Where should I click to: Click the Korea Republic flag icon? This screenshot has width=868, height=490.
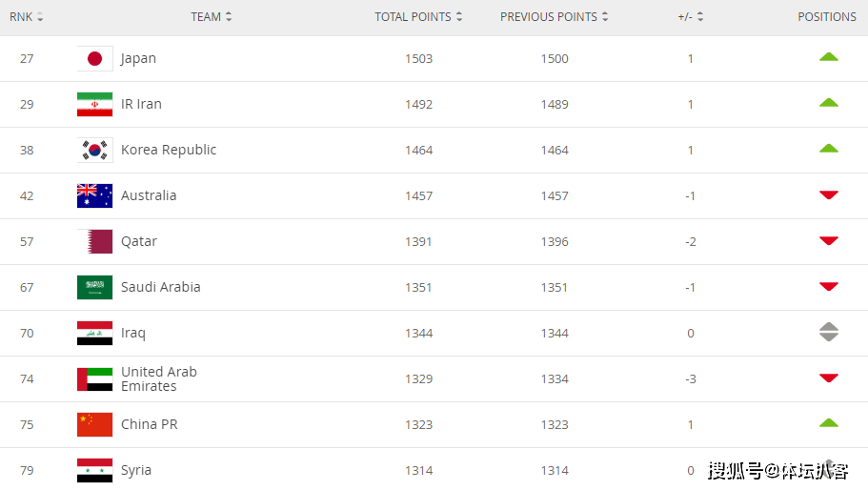pos(94,150)
